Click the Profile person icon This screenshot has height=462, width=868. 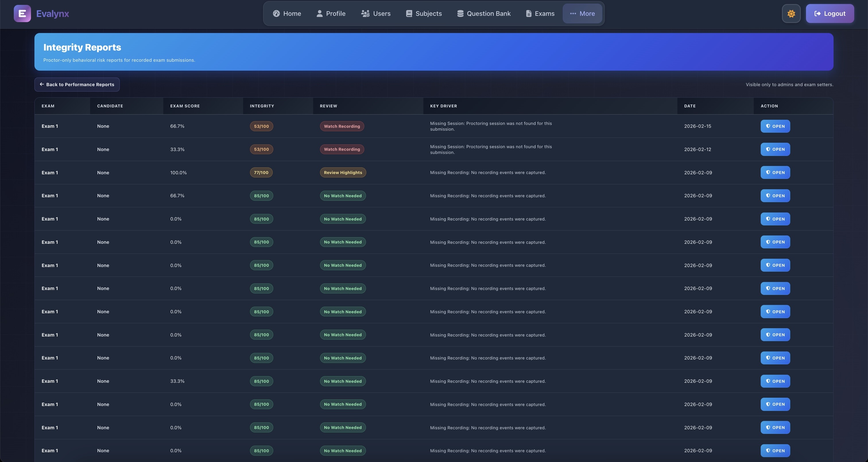point(319,13)
